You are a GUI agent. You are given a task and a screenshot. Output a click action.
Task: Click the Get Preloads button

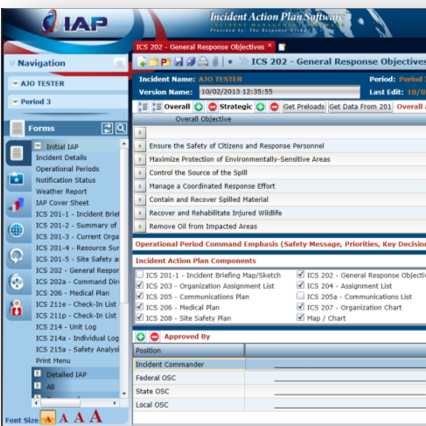coord(304,107)
